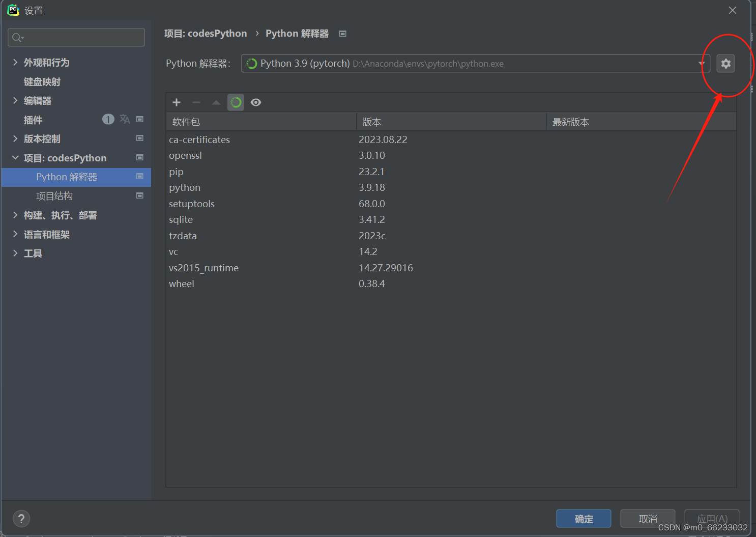The image size is (756, 537).
Task: Click the notification badge showing 1
Action: pyautogui.click(x=108, y=119)
